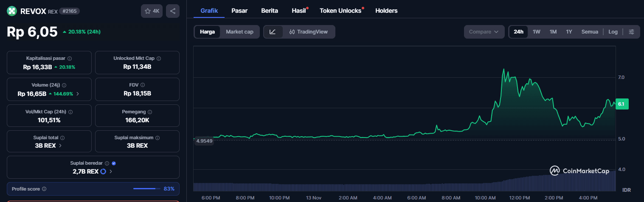Click the current price tag 6.1
Image resolution: width=644 pixels, height=202 pixels.
point(622,104)
